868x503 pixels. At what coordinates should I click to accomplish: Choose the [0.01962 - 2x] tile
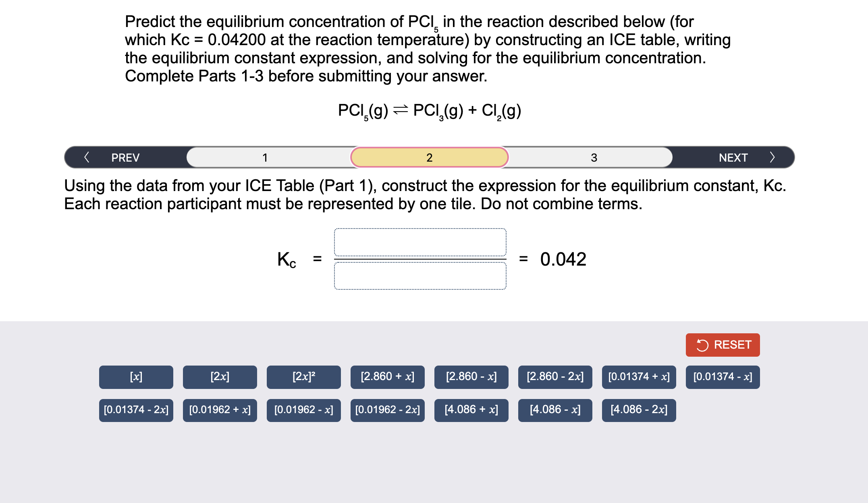tap(387, 410)
